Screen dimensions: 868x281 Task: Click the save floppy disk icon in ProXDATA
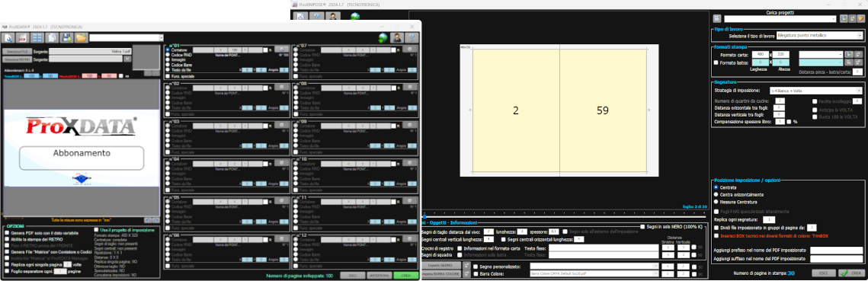66,37
